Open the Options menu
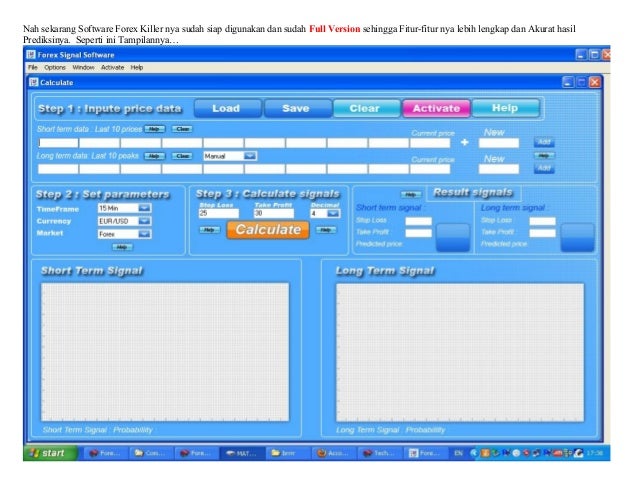Screen dimensions: 638x493 click(55, 68)
